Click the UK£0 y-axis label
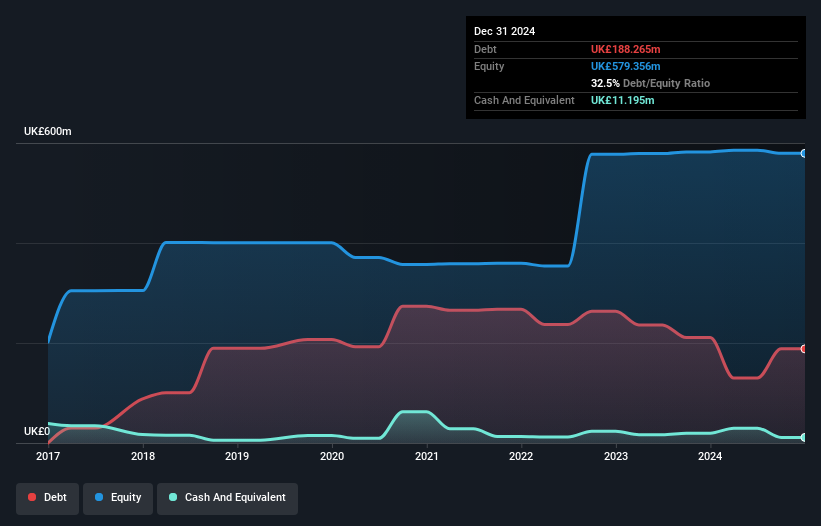 [x=37, y=431]
